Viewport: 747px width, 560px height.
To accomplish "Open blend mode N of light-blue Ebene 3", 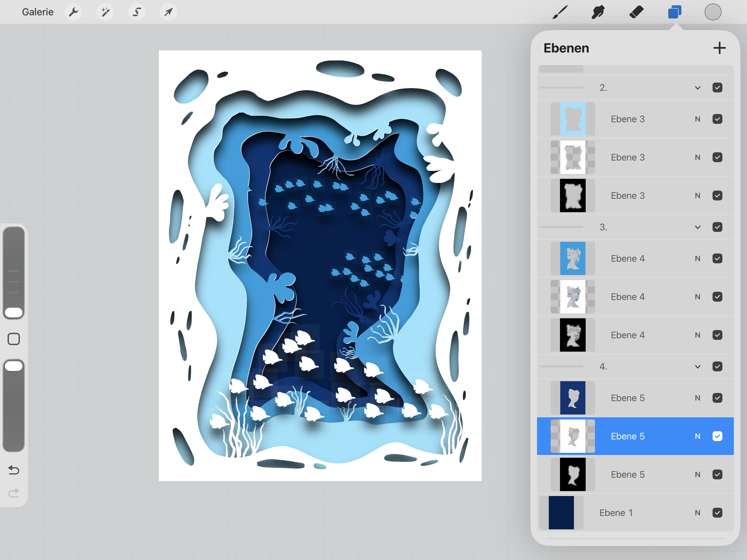I will click(x=697, y=119).
